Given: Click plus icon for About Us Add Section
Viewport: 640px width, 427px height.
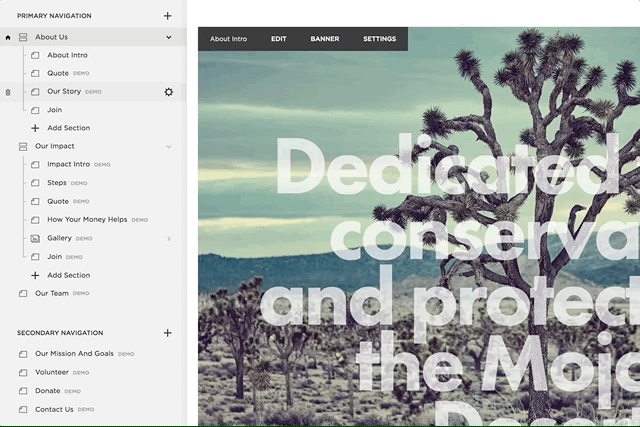Looking at the screenshot, I should coord(35,128).
